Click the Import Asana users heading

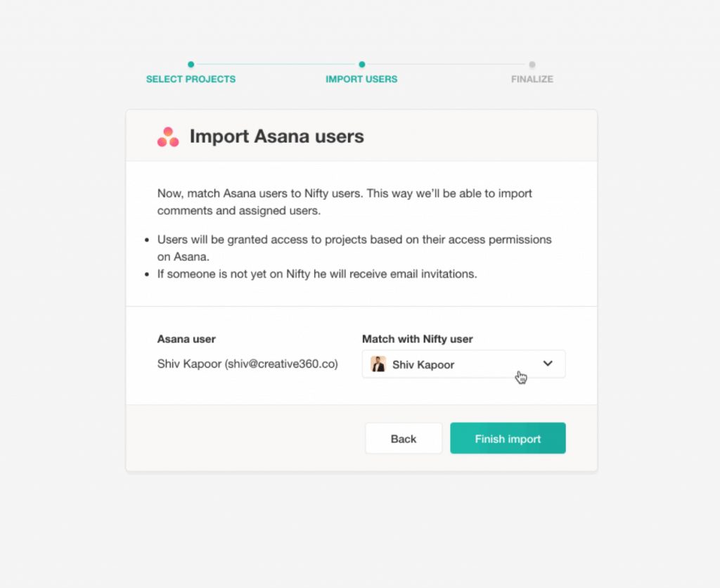point(276,136)
